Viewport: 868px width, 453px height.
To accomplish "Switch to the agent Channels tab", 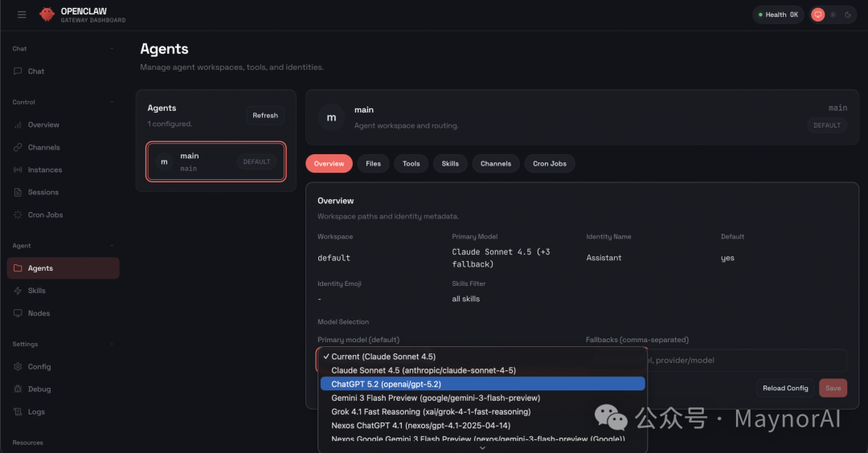I will tap(495, 164).
